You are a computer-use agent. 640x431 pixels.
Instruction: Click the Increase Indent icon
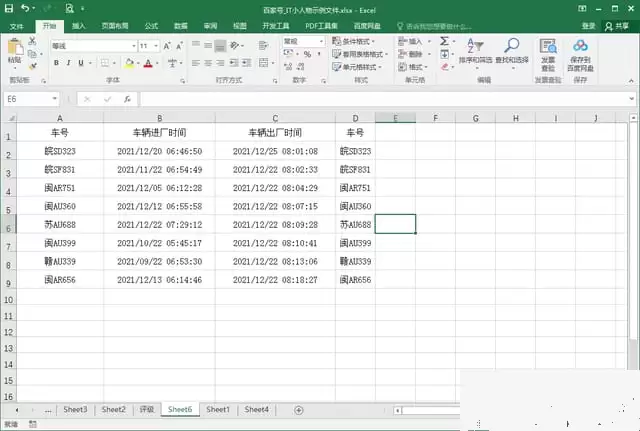[247, 63]
